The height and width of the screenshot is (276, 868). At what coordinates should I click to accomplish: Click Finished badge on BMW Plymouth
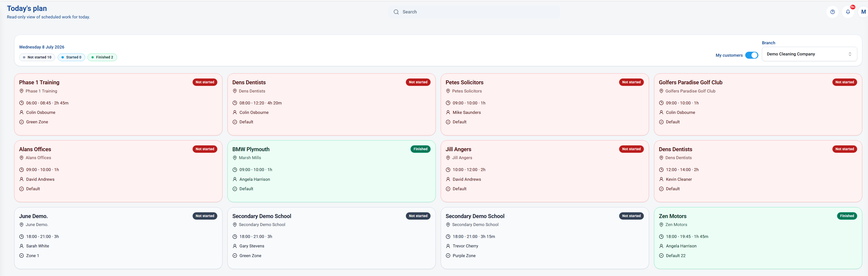[x=420, y=149]
